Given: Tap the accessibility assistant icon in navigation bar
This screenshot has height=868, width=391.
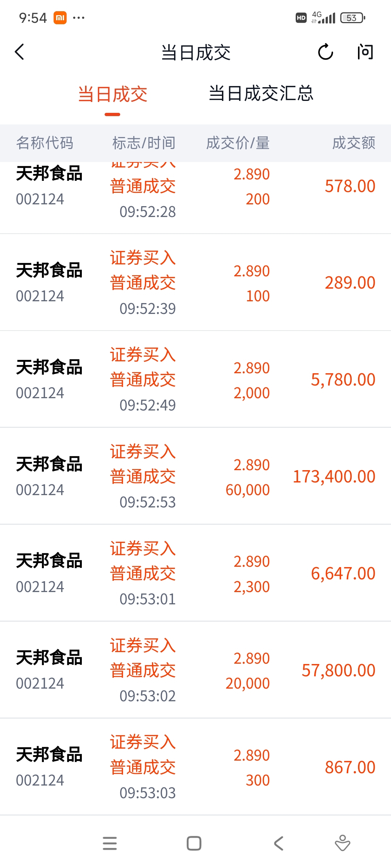Looking at the screenshot, I should coord(342,843).
